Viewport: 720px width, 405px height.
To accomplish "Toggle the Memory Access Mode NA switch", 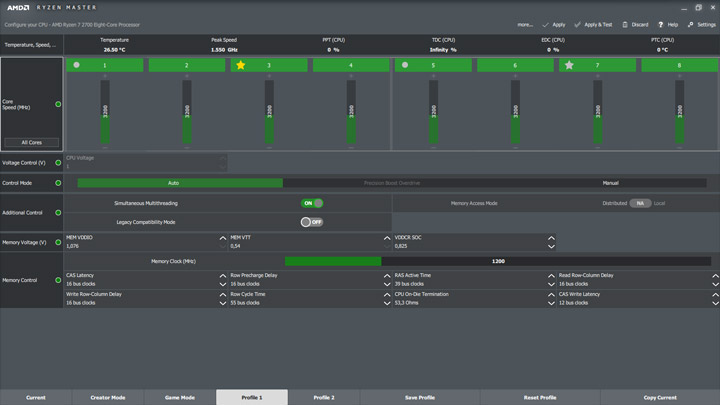I will click(640, 203).
